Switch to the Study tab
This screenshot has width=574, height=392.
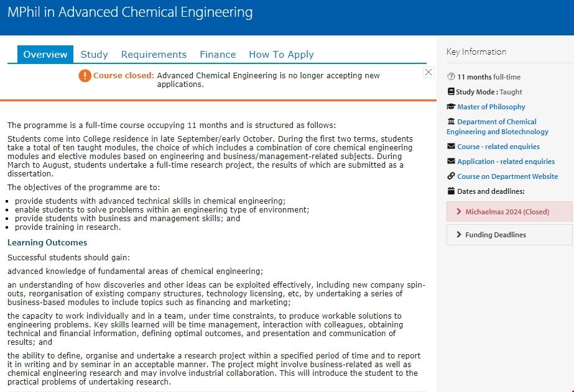[x=95, y=55]
